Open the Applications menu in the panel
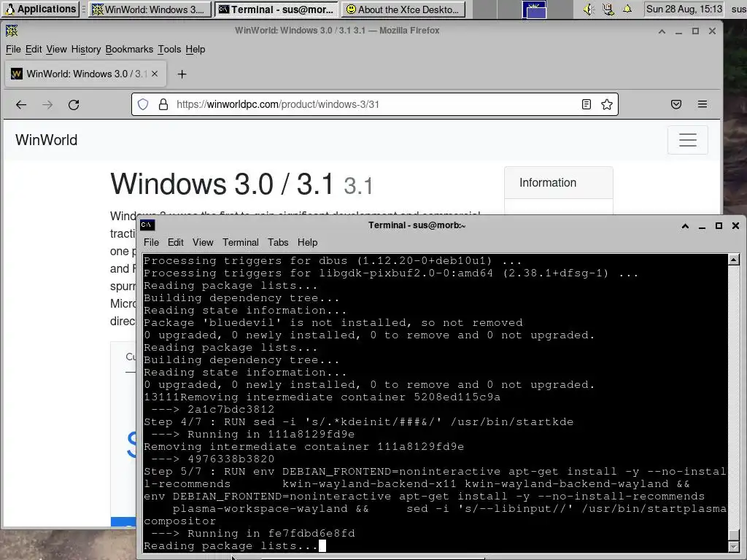Screen dimensions: 747x560 (x=40, y=9)
